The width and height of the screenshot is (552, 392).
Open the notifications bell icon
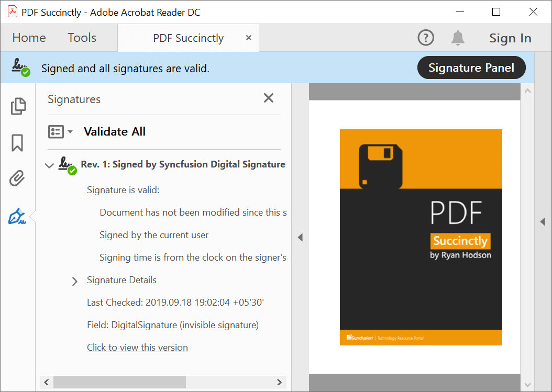point(458,38)
